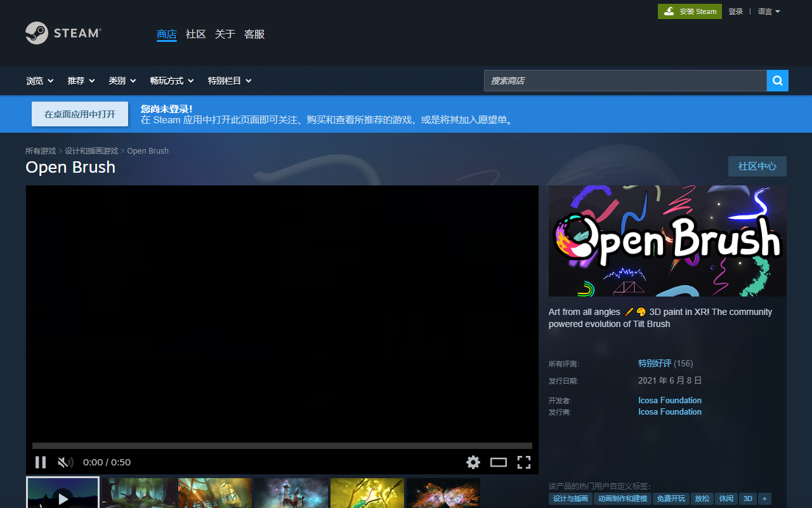This screenshot has width=812, height=508.
Task: Open the Icosa Foundation developer link
Action: (x=670, y=400)
